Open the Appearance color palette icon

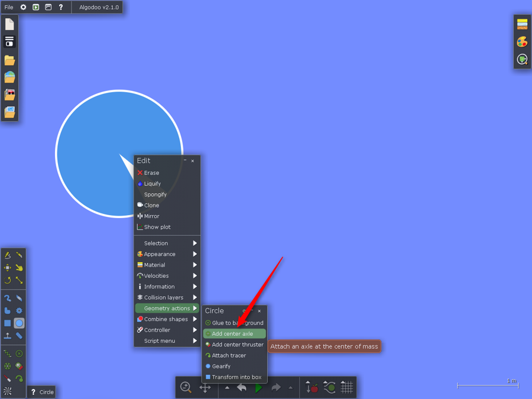[x=522, y=42]
